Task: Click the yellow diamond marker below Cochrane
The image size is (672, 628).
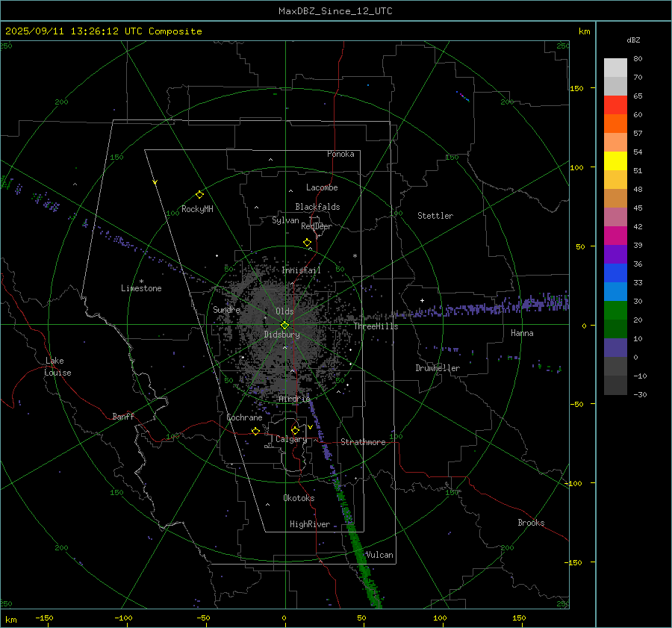Action: 255,431
